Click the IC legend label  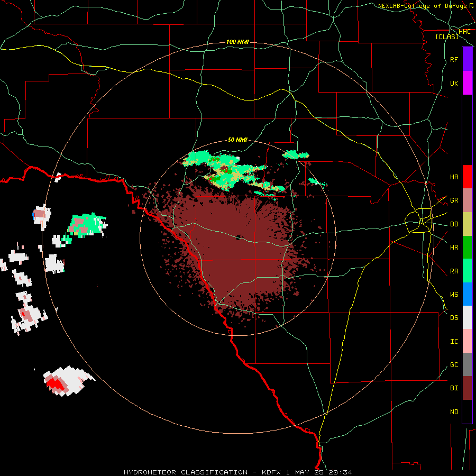[x=454, y=341]
